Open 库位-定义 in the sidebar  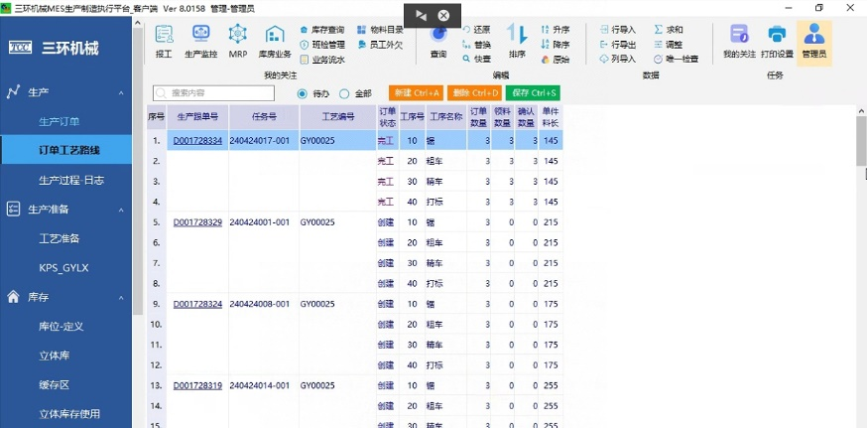(x=61, y=327)
